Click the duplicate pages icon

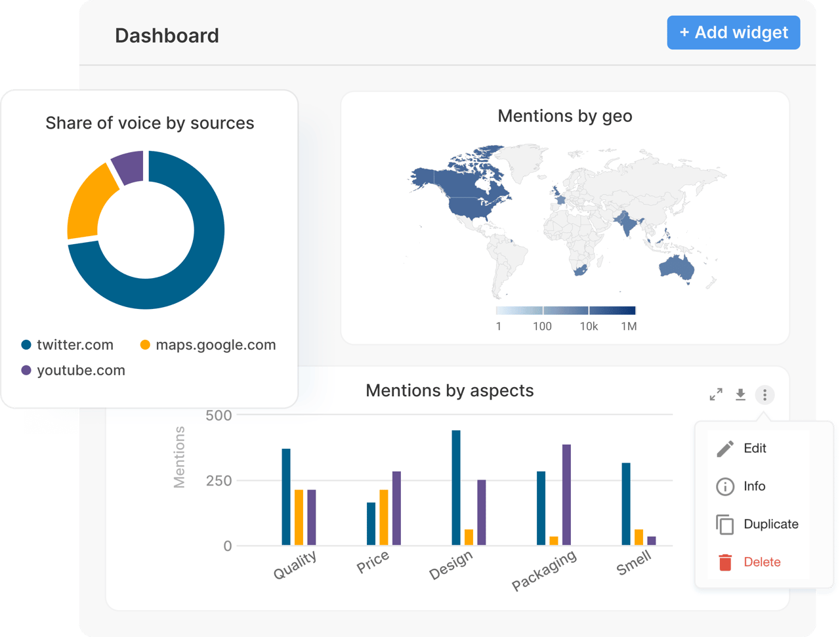(725, 525)
